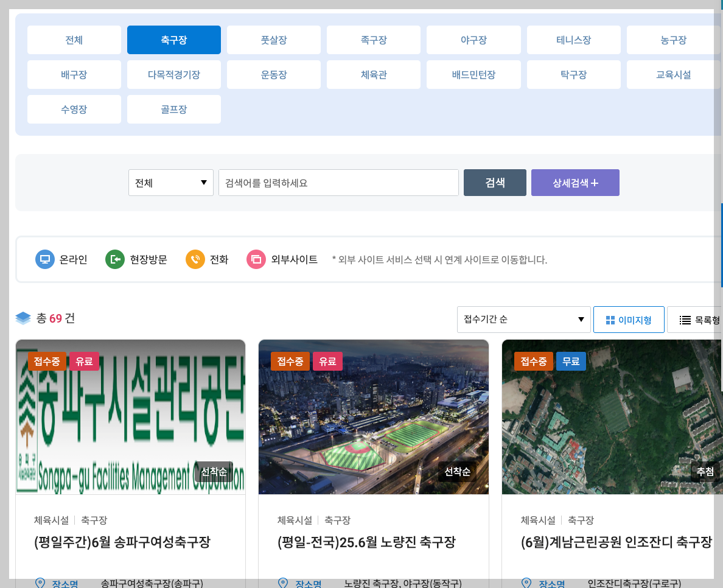Click the 추첨 label on 계남근린공원 card
This screenshot has width=723, height=588.
click(705, 471)
